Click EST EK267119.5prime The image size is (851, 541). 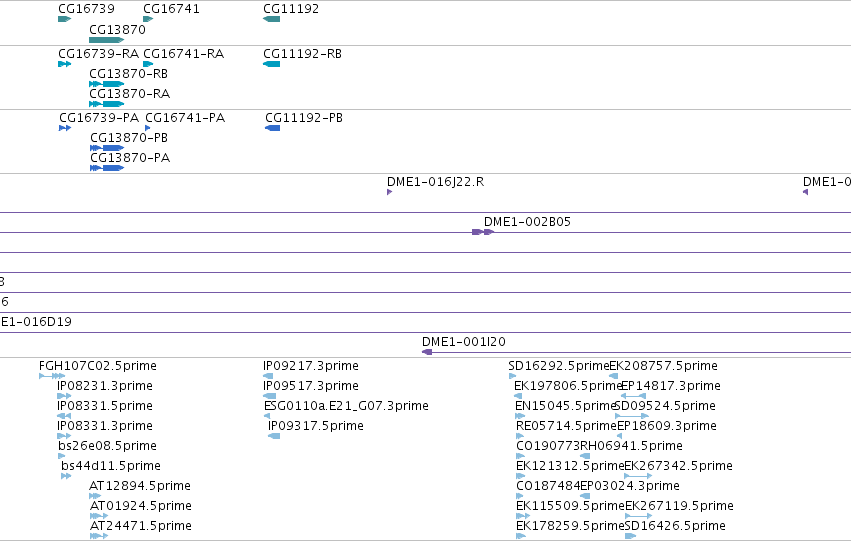click(679, 506)
